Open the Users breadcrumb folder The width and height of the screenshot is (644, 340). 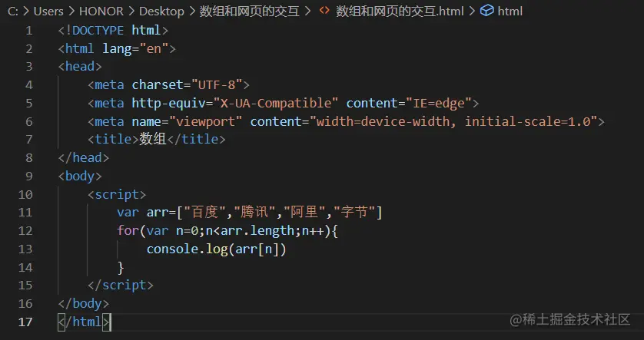pyautogui.click(x=48, y=12)
